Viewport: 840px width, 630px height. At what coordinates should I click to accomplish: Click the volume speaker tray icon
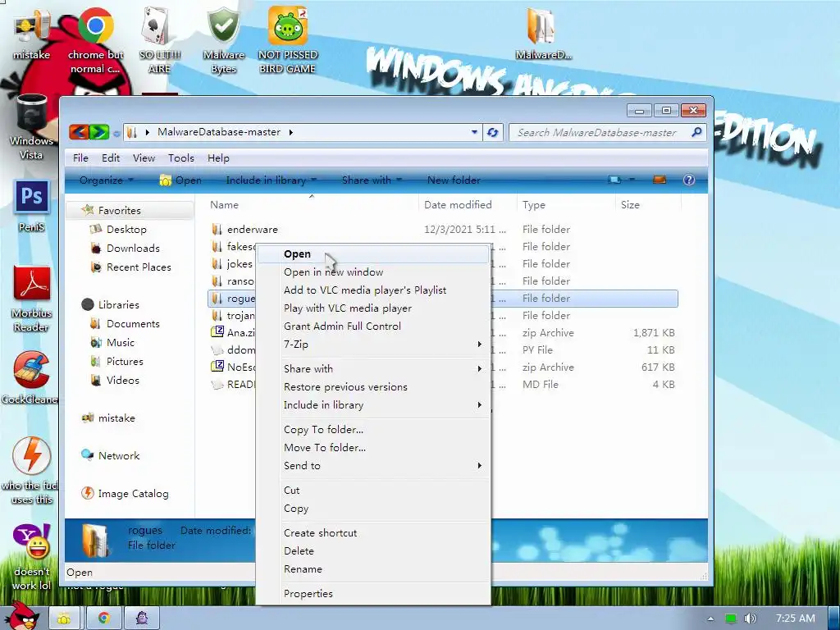coord(751,619)
